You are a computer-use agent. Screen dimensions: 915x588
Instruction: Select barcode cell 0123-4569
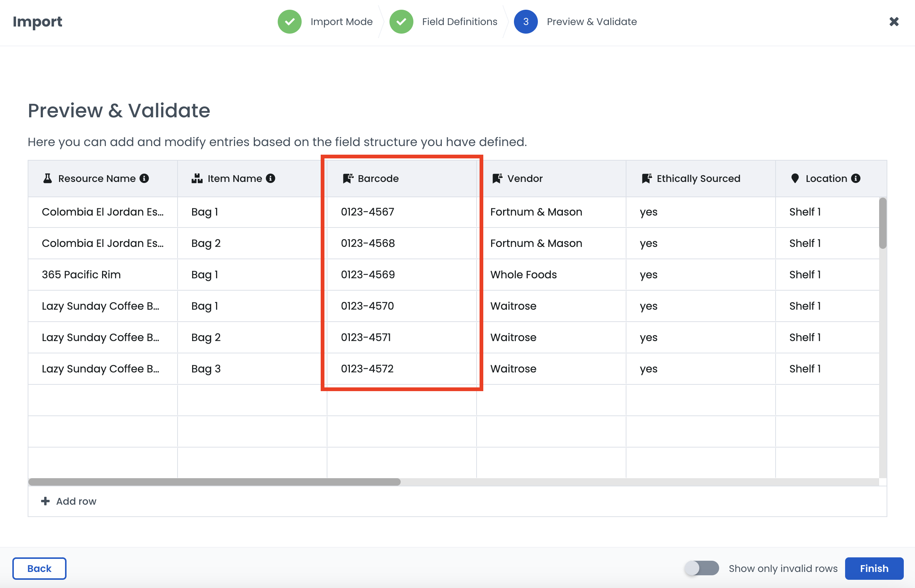point(368,275)
